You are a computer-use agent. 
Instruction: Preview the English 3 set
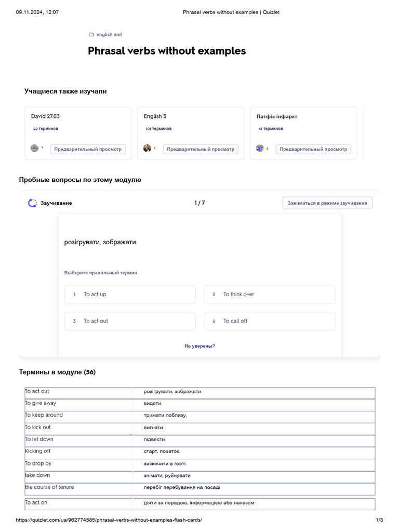point(201,149)
